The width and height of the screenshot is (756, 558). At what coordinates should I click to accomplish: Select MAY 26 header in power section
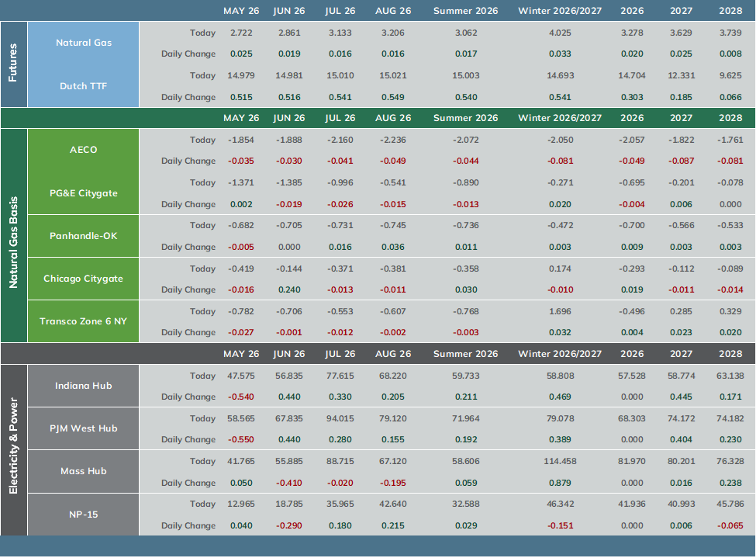pos(241,354)
